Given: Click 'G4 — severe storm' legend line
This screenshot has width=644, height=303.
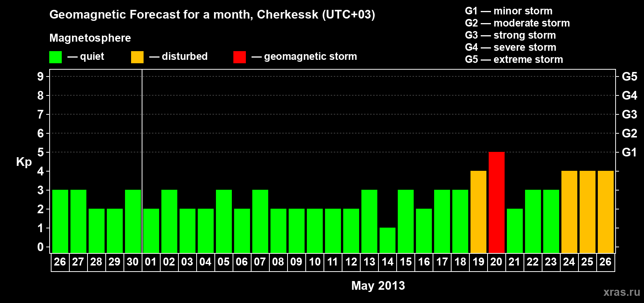Looking at the screenshot, I should click(x=511, y=47).
